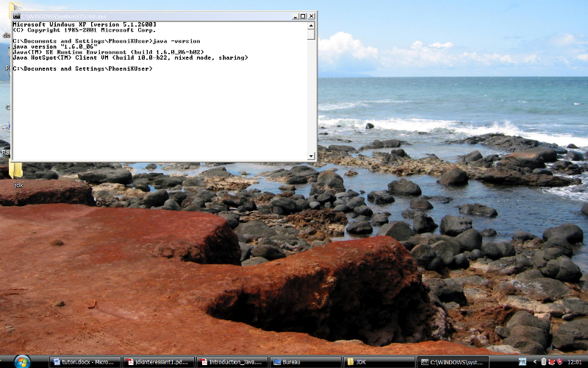Click the red shield security tray icon
Screen dimensions: 588x368
(559, 362)
